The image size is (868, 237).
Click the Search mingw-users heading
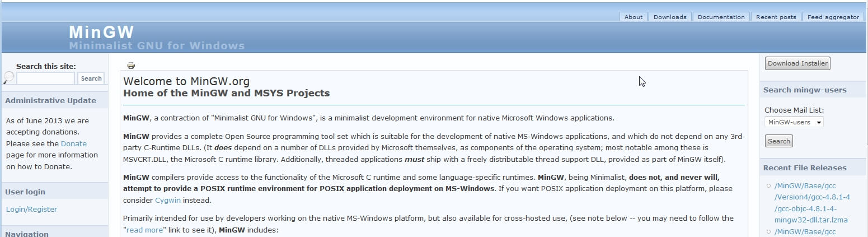(x=805, y=90)
